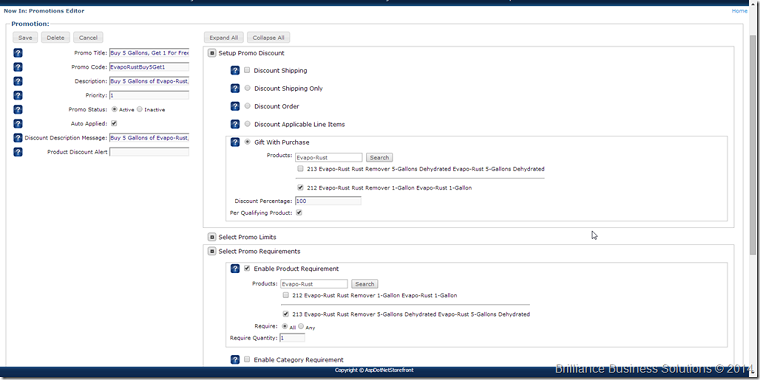The height and width of the screenshot is (380, 760).
Task: Enable the Category Requirement checkbox
Action: point(247,360)
